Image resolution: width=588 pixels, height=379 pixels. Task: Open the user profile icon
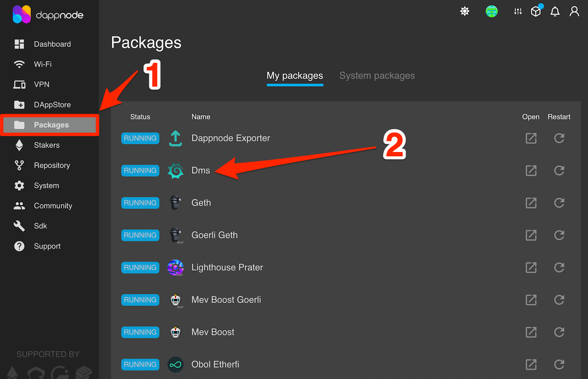574,11
